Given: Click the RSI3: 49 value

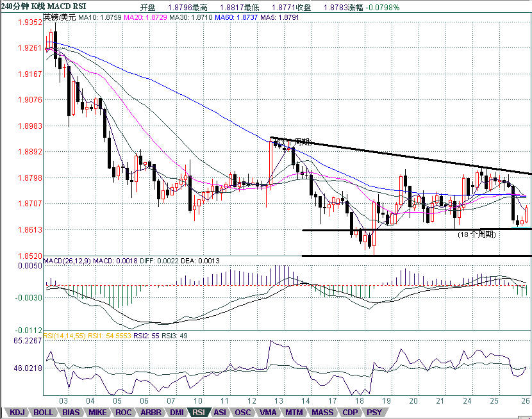Looking at the screenshot, I should (x=174, y=336).
